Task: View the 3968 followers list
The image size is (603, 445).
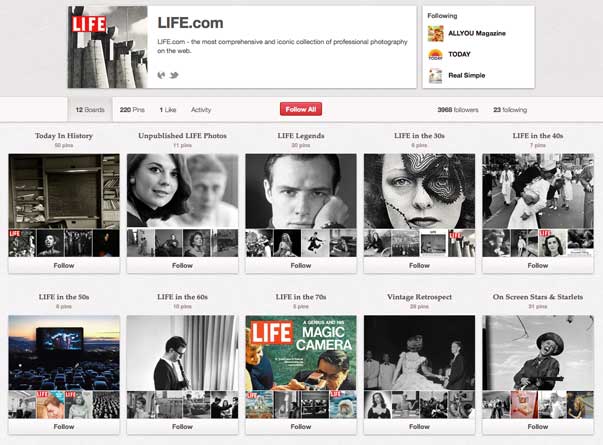Action: tap(459, 109)
